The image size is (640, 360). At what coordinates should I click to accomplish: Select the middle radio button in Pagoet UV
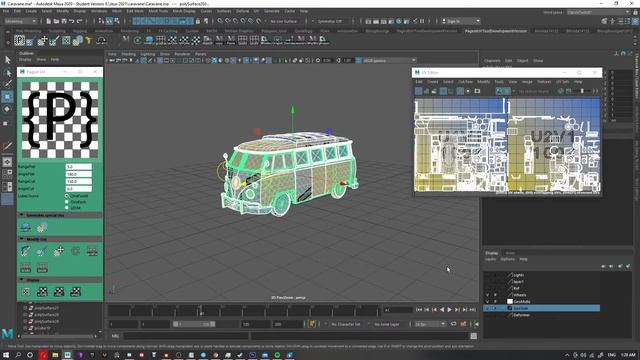click(67, 202)
